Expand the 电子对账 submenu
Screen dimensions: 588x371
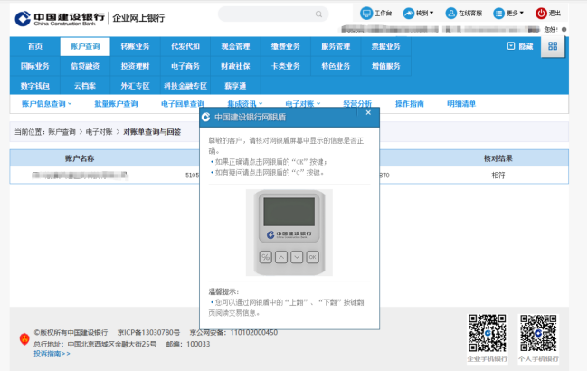pos(303,104)
